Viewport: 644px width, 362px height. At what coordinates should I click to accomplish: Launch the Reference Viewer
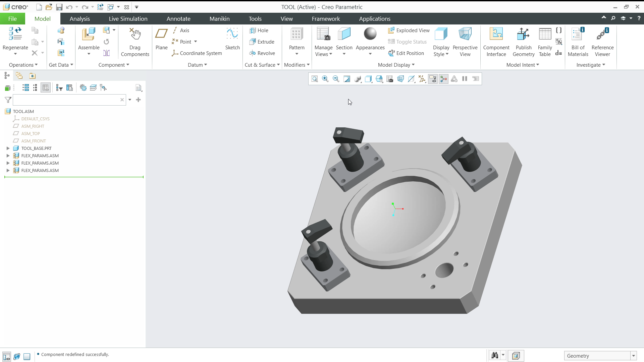602,42
